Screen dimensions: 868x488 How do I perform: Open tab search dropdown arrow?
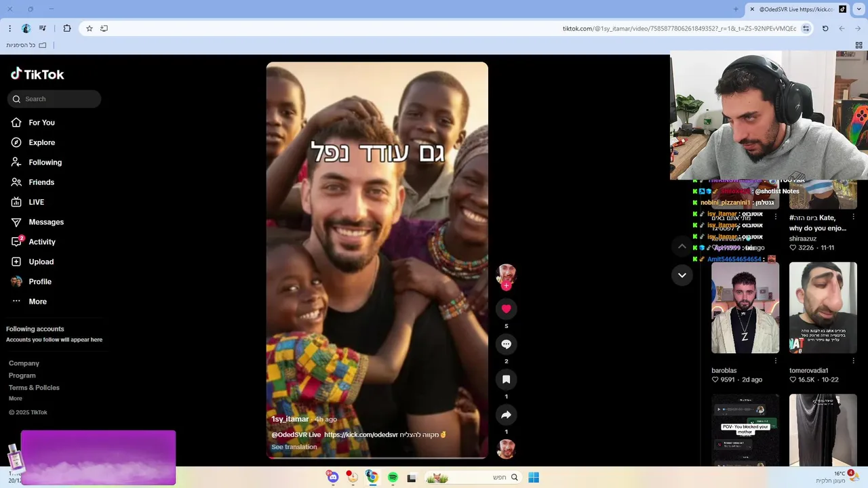[859, 9]
